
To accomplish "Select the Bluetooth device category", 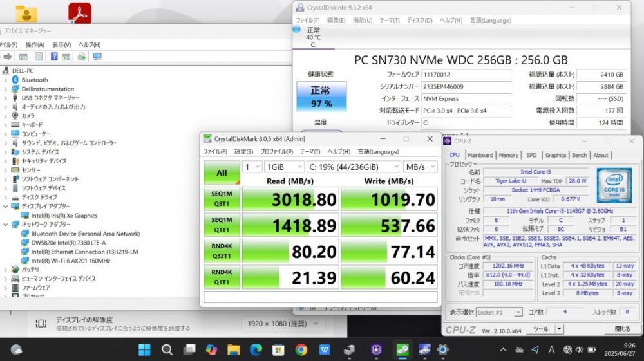I will click(x=35, y=80).
